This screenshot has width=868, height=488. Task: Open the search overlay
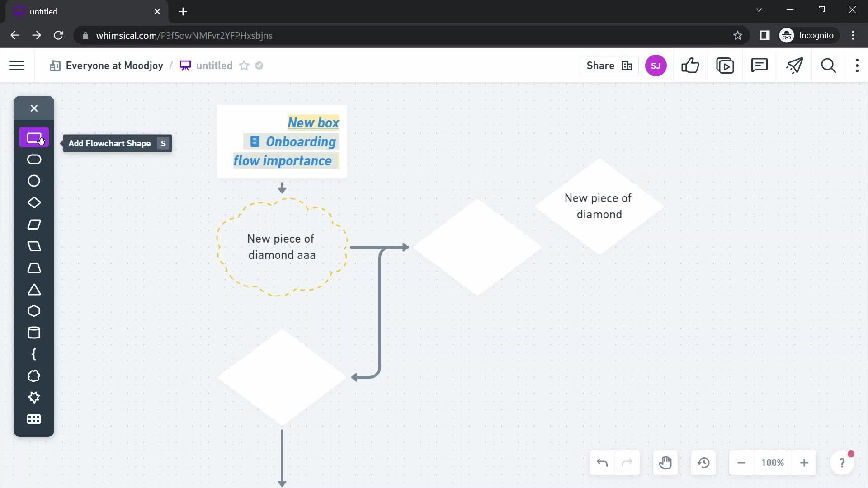[829, 66]
